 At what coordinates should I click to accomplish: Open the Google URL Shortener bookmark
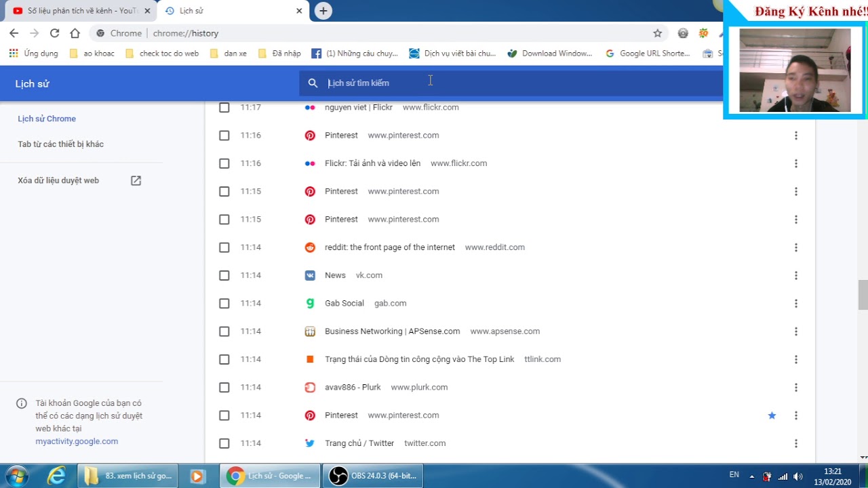pyautogui.click(x=648, y=54)
